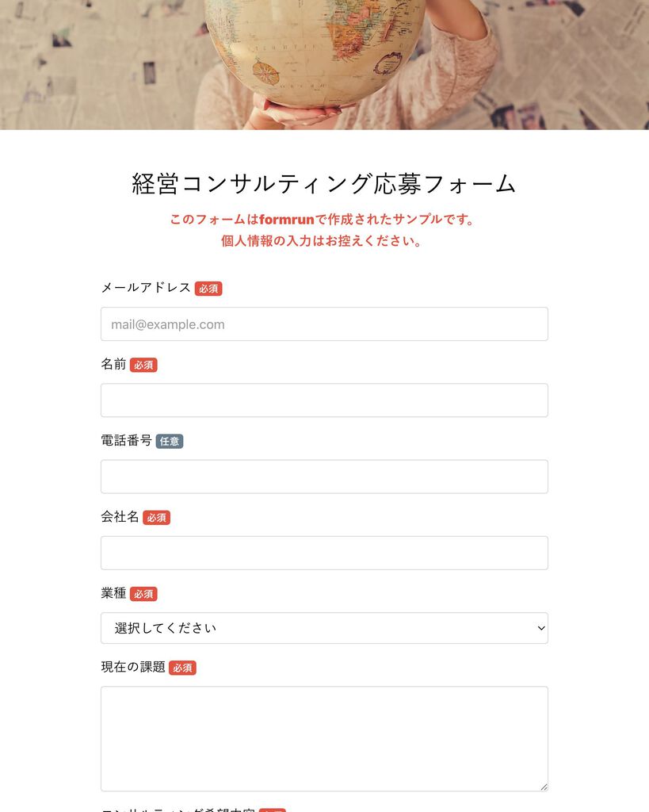Image resolution: width=649 pixels, height=812 pixels.
Task: Click the 個人情報の入力はお控えください warning line
Action: click(x=322, y=241)
